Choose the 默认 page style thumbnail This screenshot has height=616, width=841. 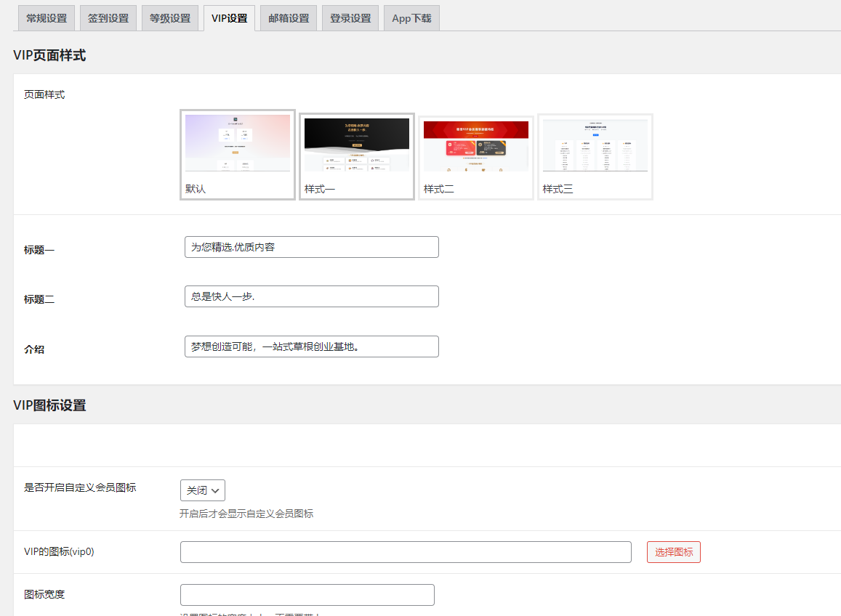[238, 154]
